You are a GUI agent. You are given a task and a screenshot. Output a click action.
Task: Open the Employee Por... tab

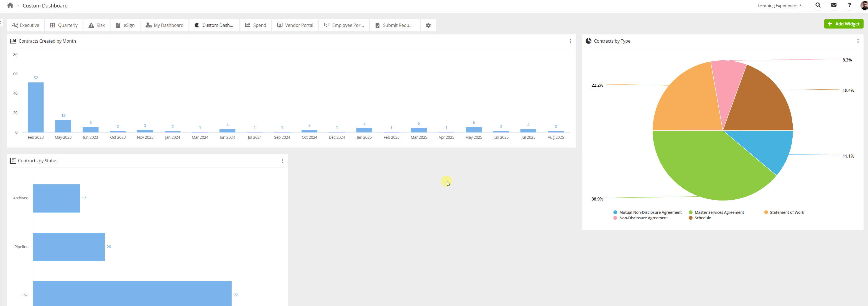point(344,25)
